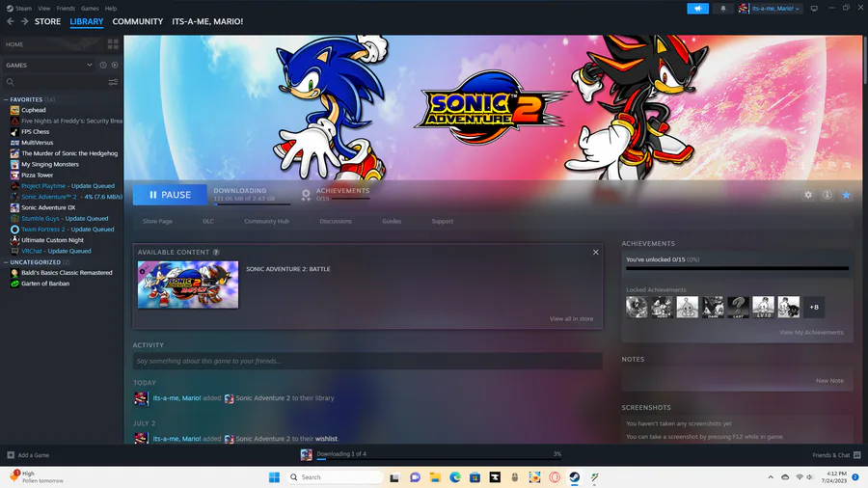Create a New Note

[x=829, y=381]
